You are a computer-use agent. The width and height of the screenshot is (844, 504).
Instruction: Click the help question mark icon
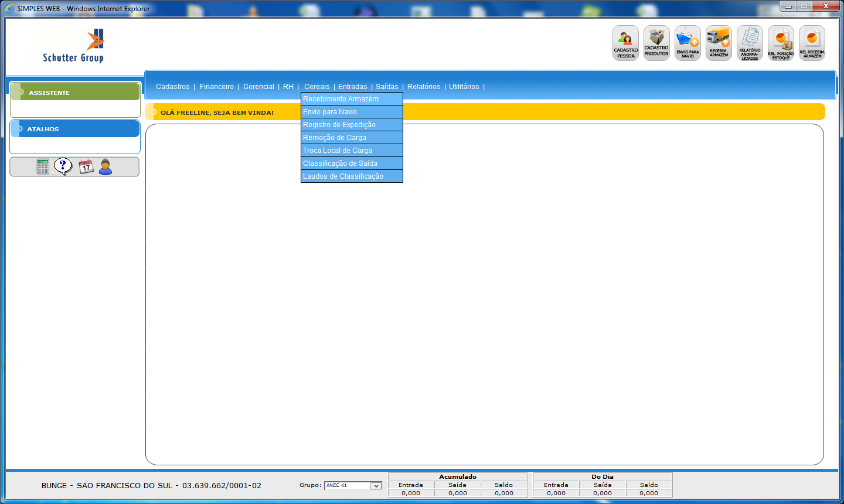point(63,166)
